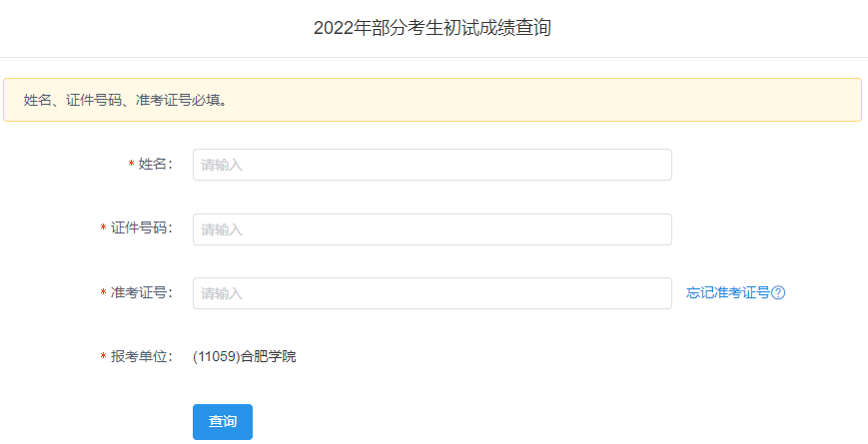Click the help question mark icon
Viewport: 868px width, 444px height.
(x=779, y=293)
